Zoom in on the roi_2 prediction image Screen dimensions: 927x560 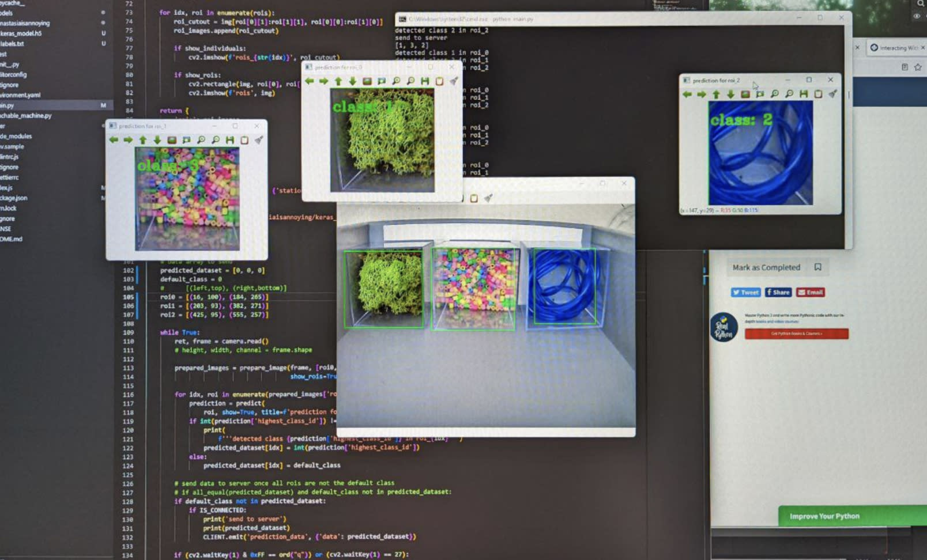point(774,94)
